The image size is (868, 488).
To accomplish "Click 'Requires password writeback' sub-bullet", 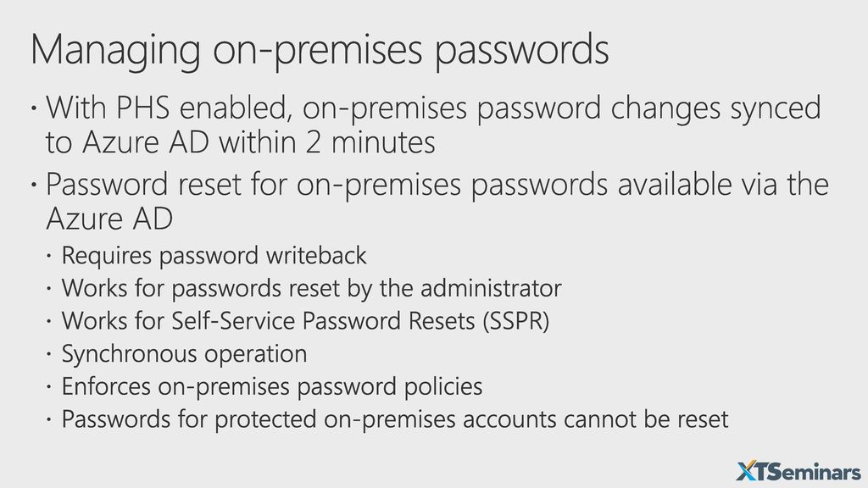I will click(x=214, y=256).
